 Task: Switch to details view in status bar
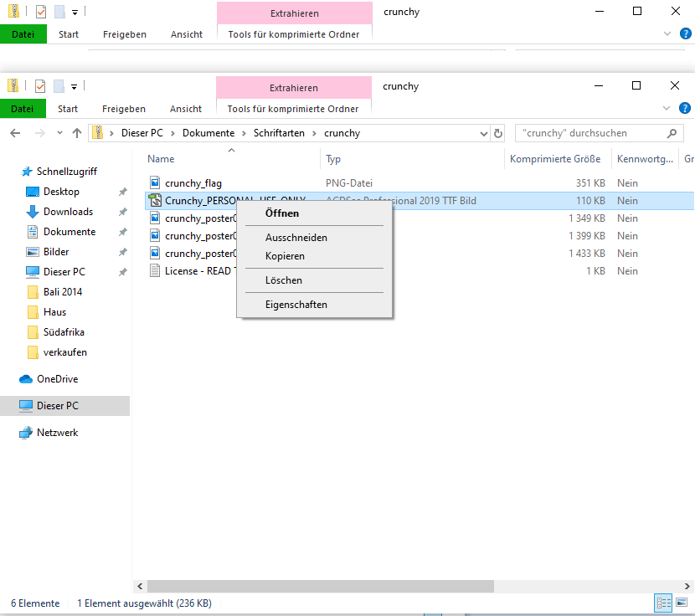click(664, 603)
